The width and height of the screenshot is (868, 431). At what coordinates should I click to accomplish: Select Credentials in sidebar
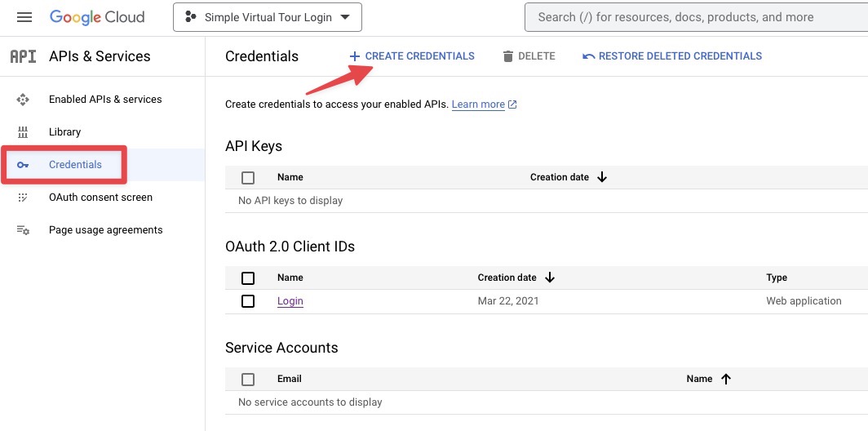click(75, 165)
